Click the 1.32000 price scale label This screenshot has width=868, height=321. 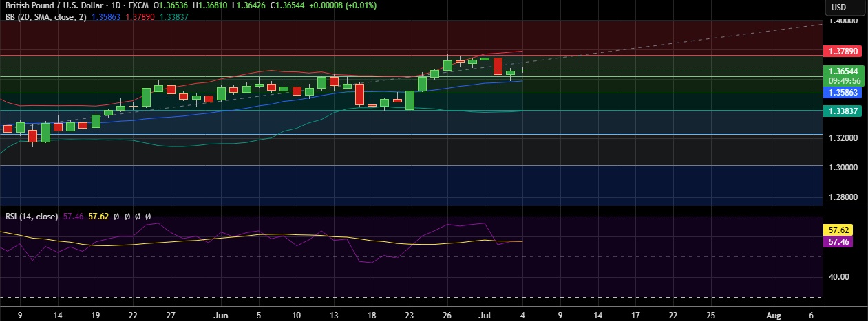843,138
